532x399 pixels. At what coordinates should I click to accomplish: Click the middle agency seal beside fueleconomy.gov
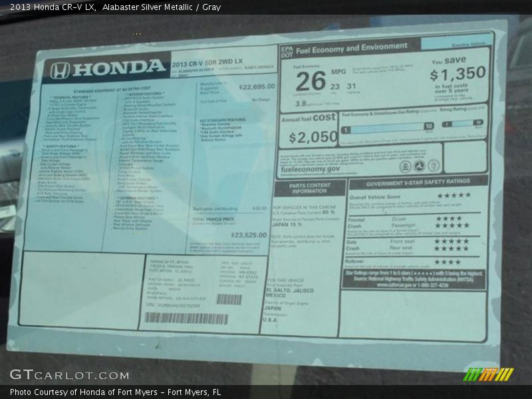420,166
